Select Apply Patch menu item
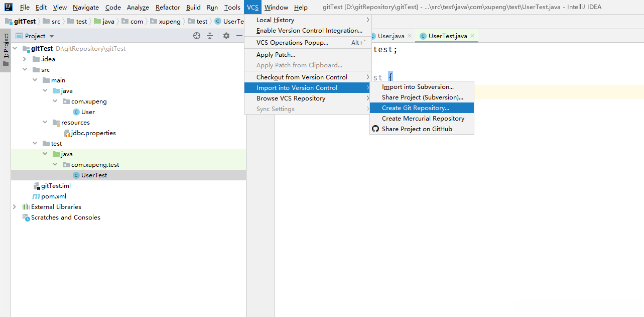This screenshot has width=644, height=317. 308,55
